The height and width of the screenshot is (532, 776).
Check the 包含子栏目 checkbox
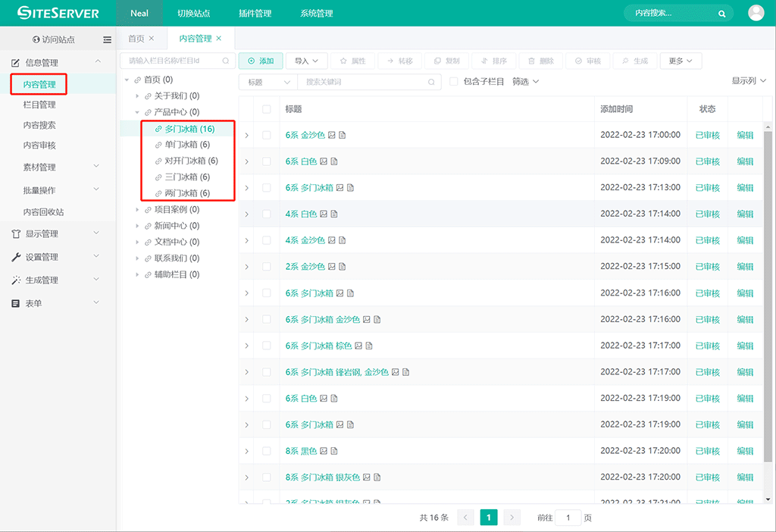coord(454,82)
